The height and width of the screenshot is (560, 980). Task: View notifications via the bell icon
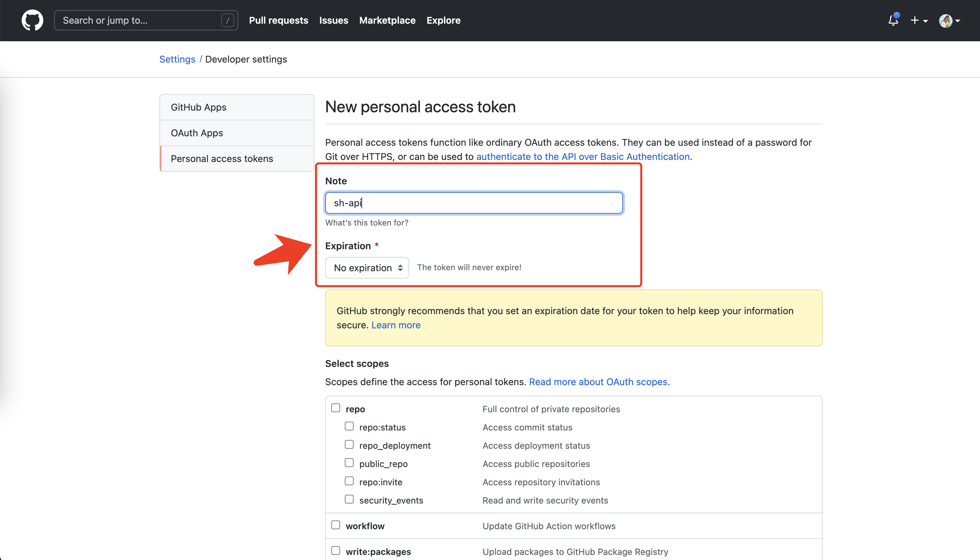click(893, 20)
